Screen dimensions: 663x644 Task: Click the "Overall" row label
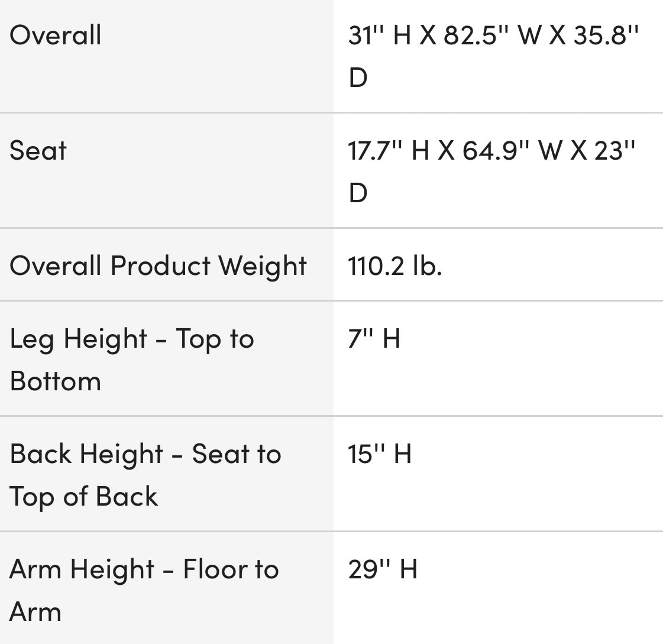56,35
